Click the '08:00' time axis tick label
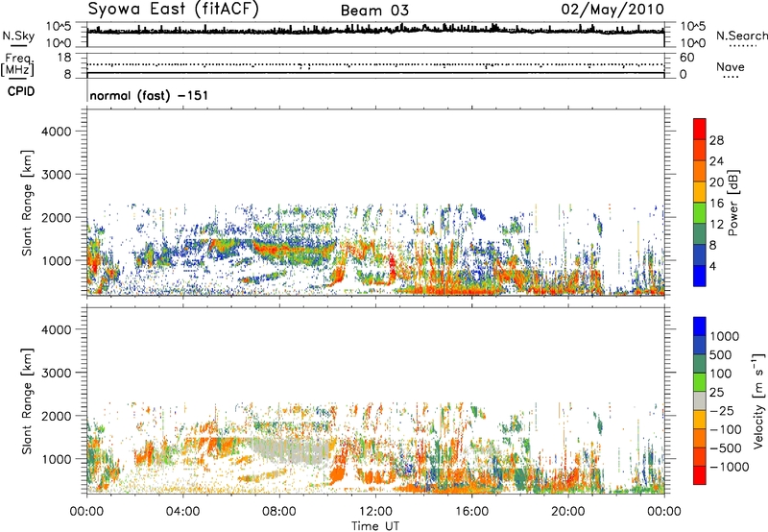 [279, 512]
